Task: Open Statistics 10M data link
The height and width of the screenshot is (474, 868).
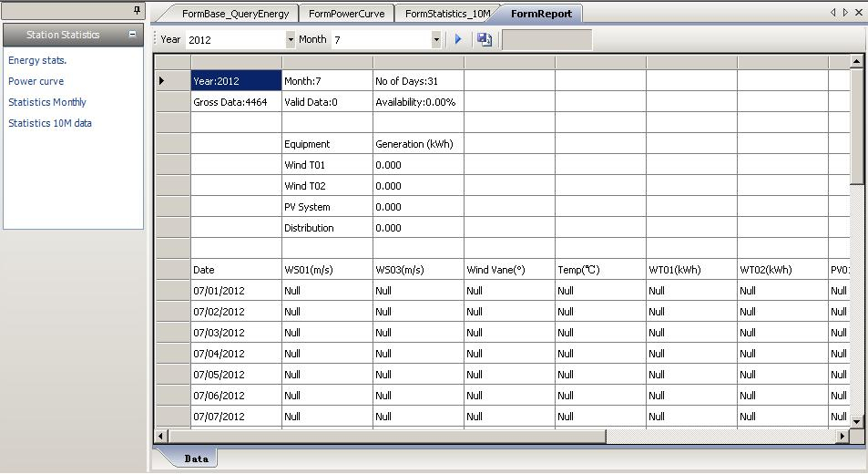Action: [50, 123]
